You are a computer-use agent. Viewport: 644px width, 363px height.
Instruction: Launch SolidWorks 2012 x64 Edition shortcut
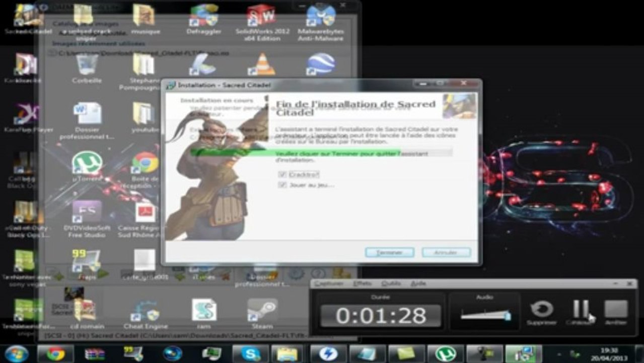pos(262,23)
